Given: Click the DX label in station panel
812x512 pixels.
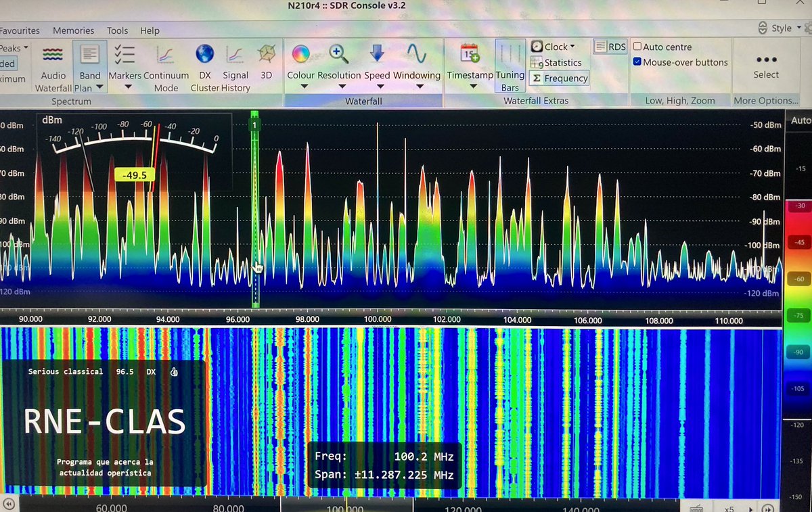Looking at the screenshot, I should coord(151,371).
